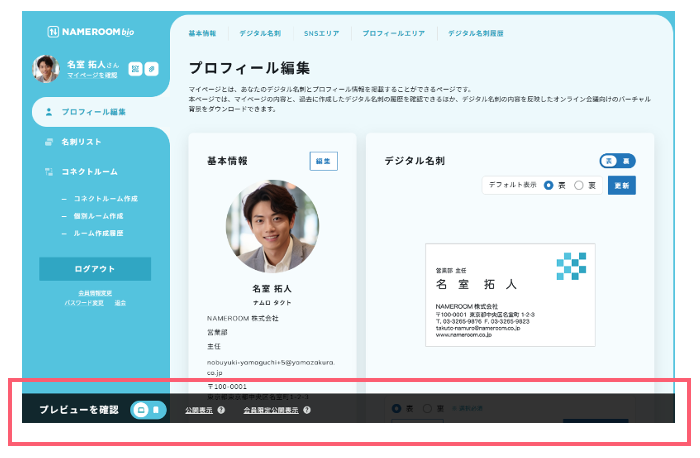
Task: Select the 裏 default display radio button
Action: pyautogui.click(x=579, y=185)
